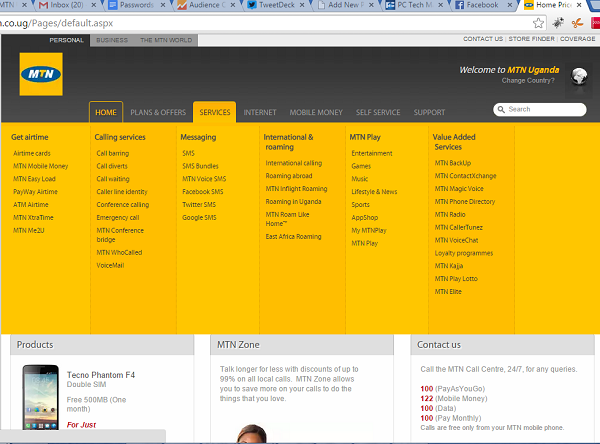Open MTN BackUp link

coord(453,163)
